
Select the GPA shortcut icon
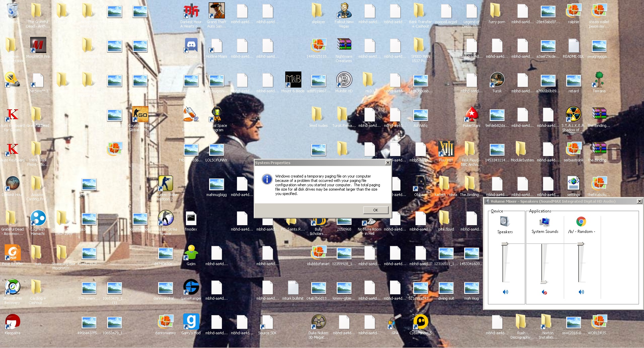click(x=395, y=322)
